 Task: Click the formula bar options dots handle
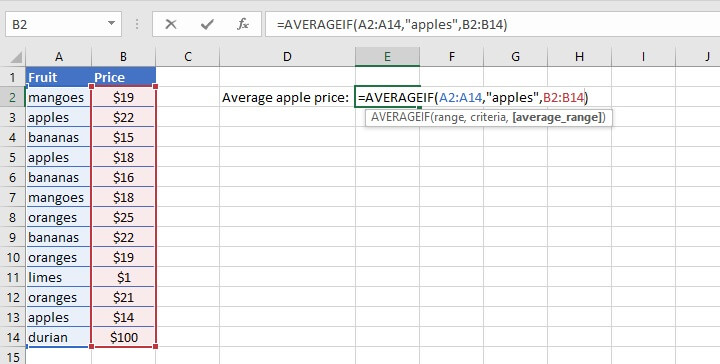pyautogui.click(x=137, y=24)
